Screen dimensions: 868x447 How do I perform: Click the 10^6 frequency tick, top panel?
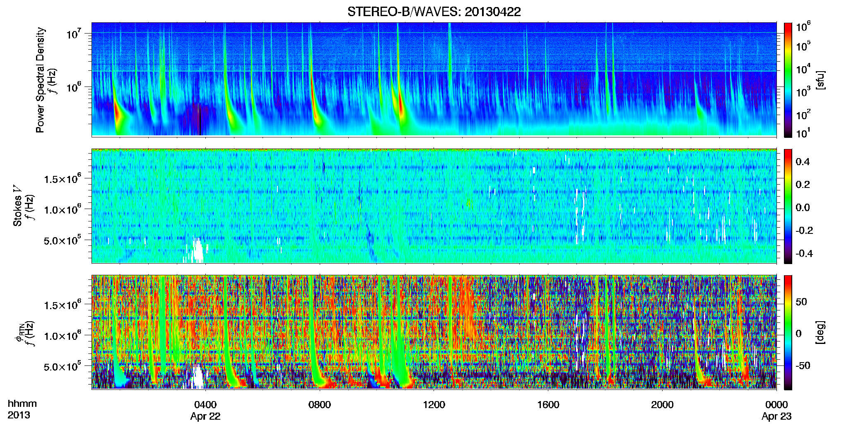click(74, 87)
